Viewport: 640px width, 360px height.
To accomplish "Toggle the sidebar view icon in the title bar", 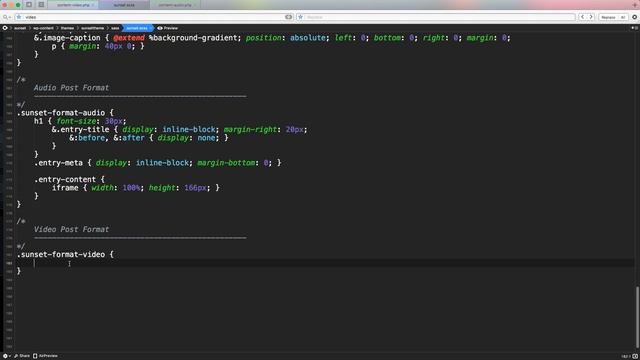I will tap(29, 5).
